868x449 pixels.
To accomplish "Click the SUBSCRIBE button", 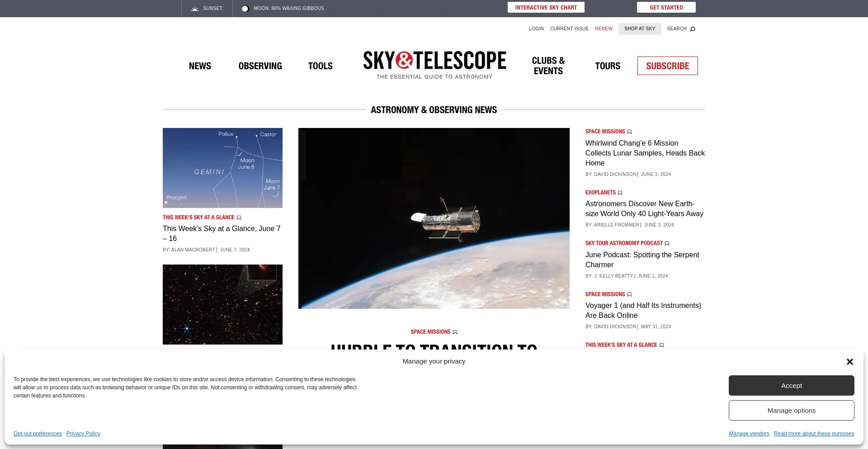I will click(667, 66).
